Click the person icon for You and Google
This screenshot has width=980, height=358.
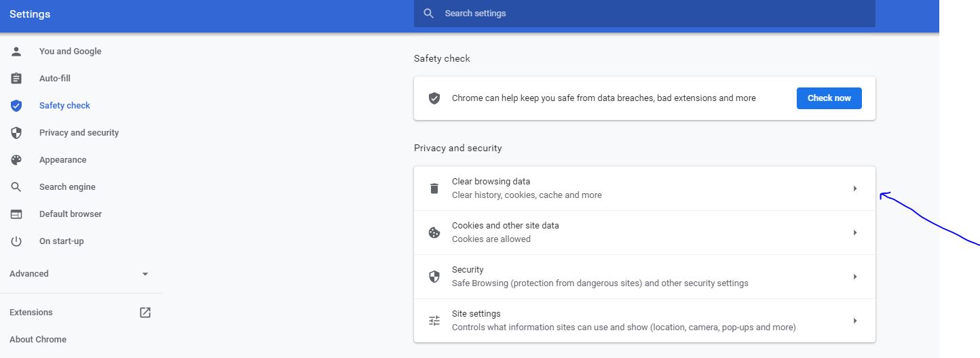(x=16, y=52)
